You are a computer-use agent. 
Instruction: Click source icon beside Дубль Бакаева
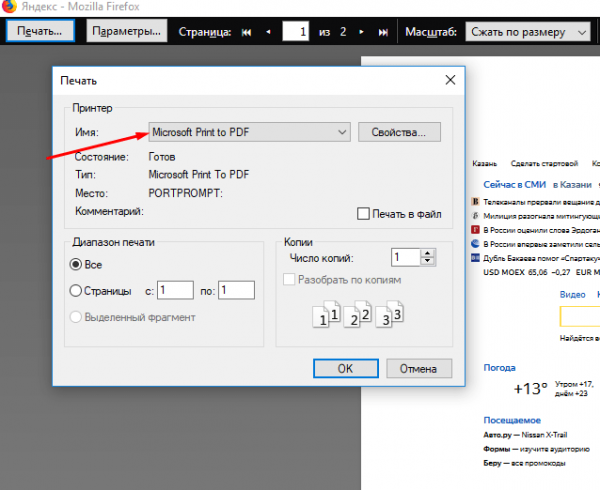[475, 258]
